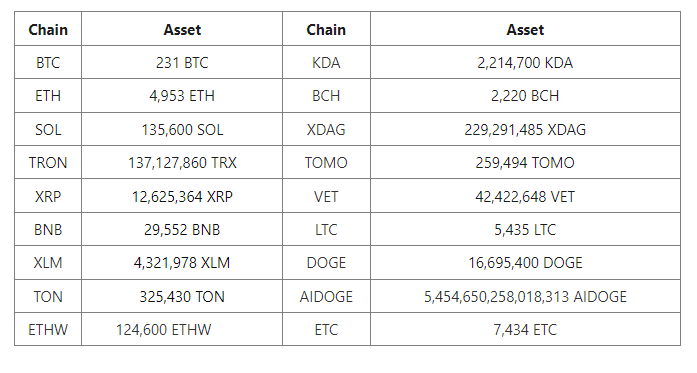
Task: Select the TOMO chain cell
Action: point(326,162)
